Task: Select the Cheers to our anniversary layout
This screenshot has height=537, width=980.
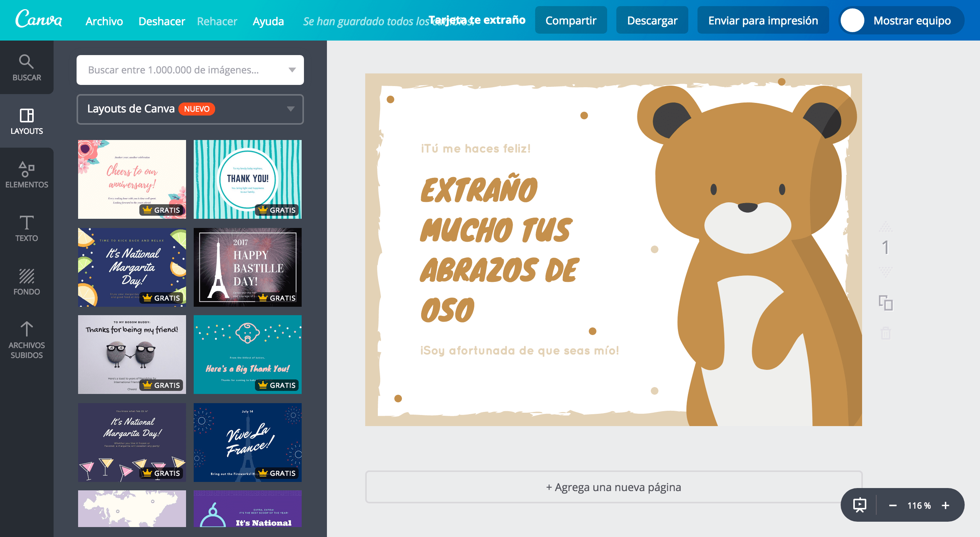Action: (132, 179)
